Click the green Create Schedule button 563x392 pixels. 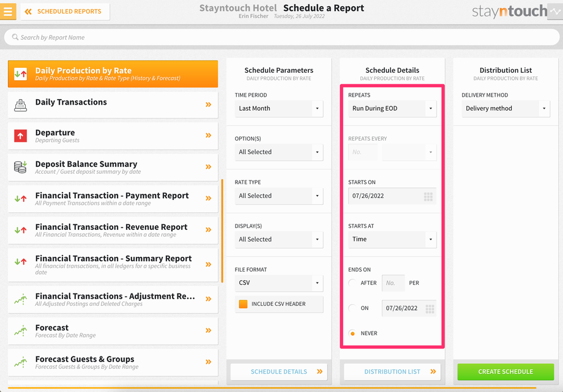coord(506,372)
